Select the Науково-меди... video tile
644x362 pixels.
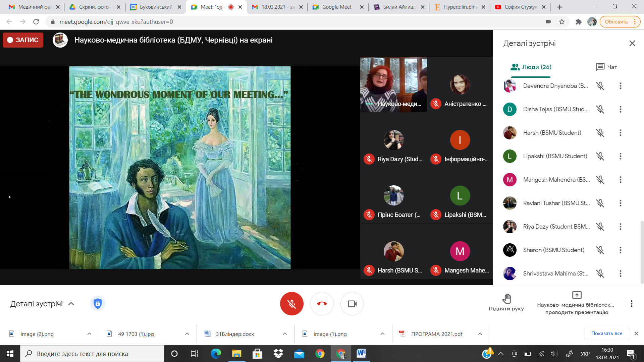393,85
